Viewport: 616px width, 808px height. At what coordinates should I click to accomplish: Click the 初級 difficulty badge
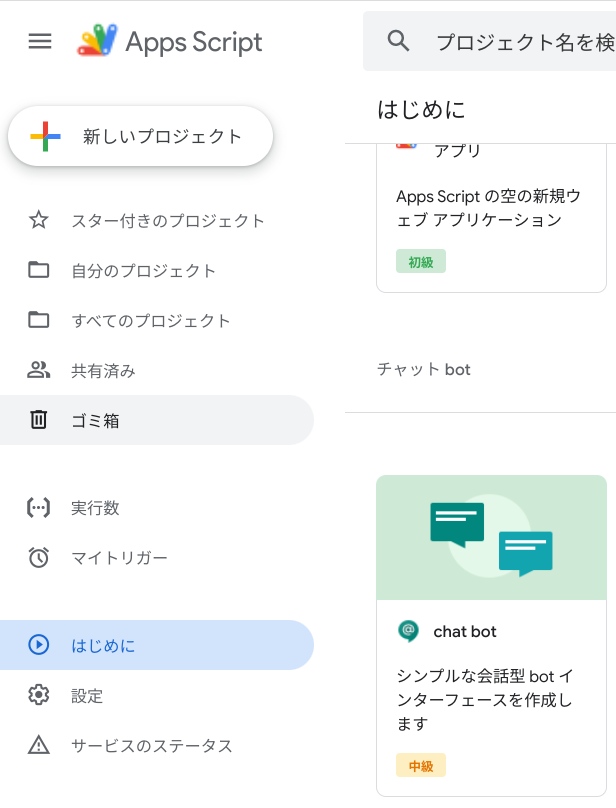420,260
